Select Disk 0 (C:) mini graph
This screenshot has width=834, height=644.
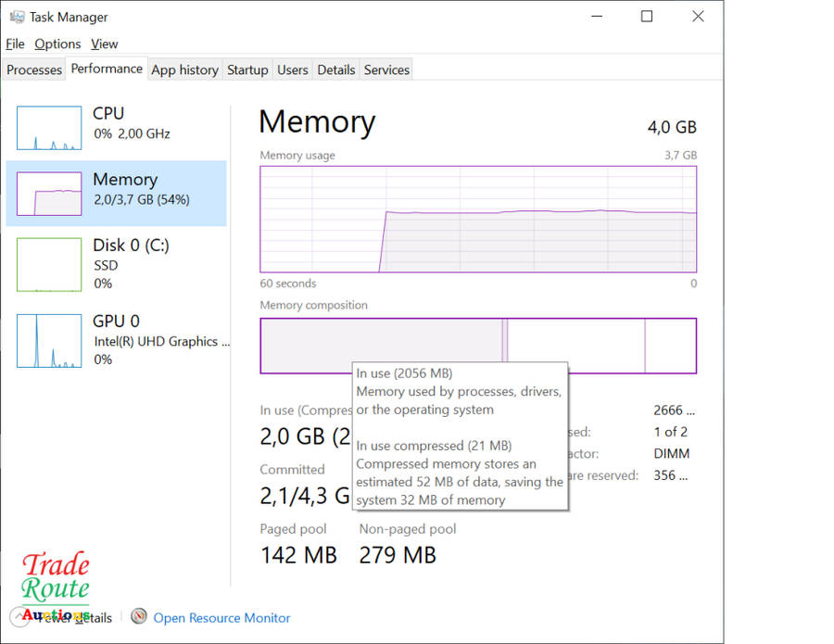click(49, 264)
